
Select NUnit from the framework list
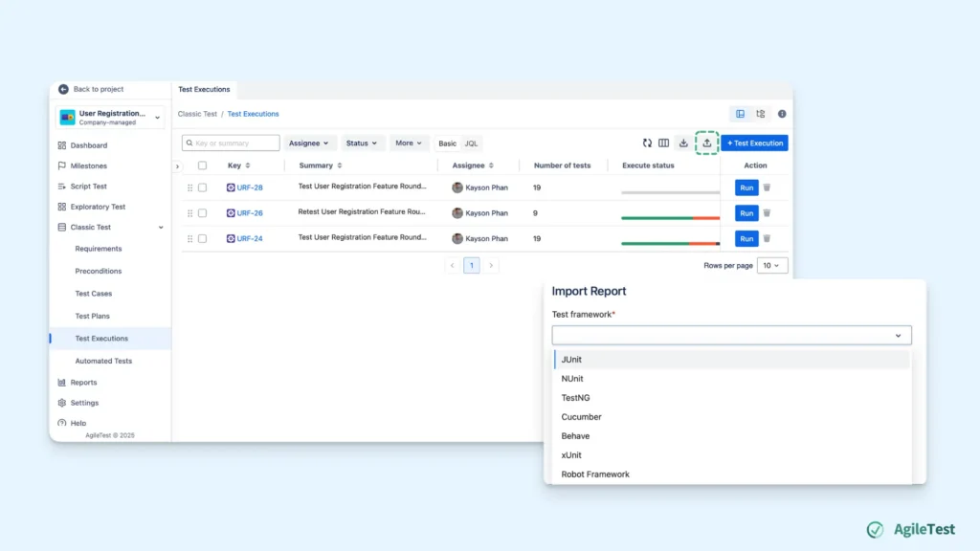[x=731, y=379]
